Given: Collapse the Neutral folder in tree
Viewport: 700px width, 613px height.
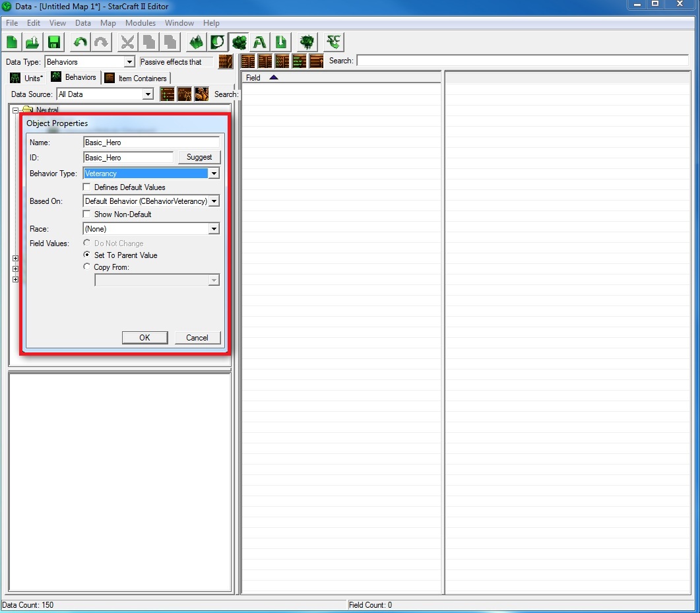Looking at the screenshot, I should tap(15, 110).
